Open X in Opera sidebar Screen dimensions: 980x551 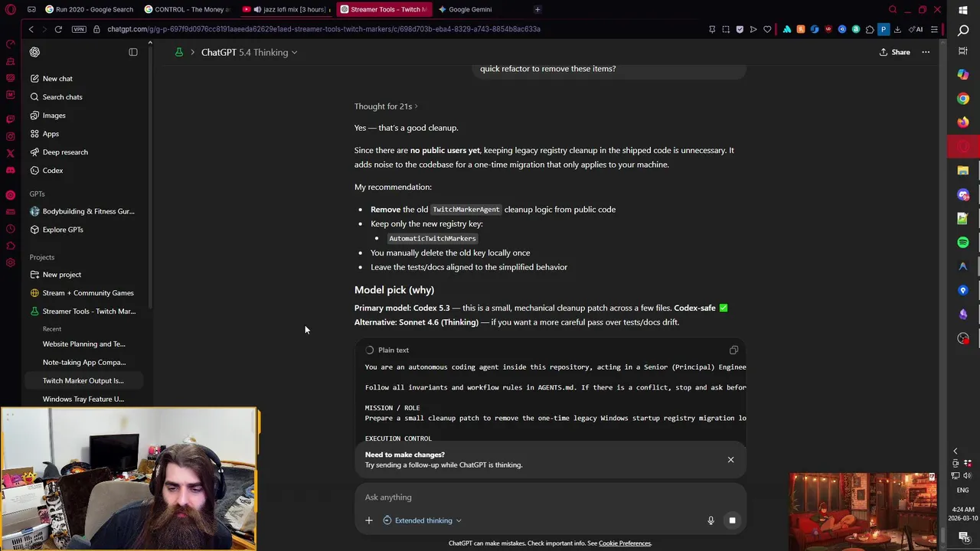click(x=10, y=153)
